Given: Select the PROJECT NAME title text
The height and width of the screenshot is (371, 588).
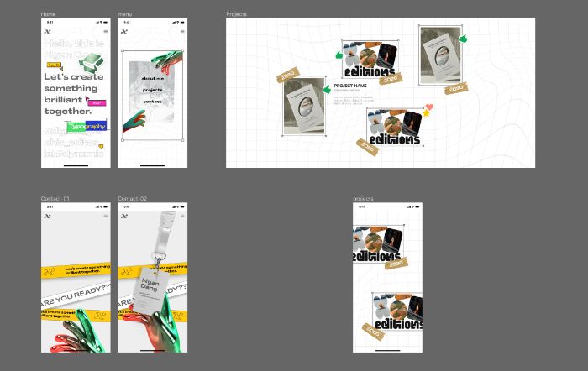Looking at the screenshot, I should [x=350, y=86].
